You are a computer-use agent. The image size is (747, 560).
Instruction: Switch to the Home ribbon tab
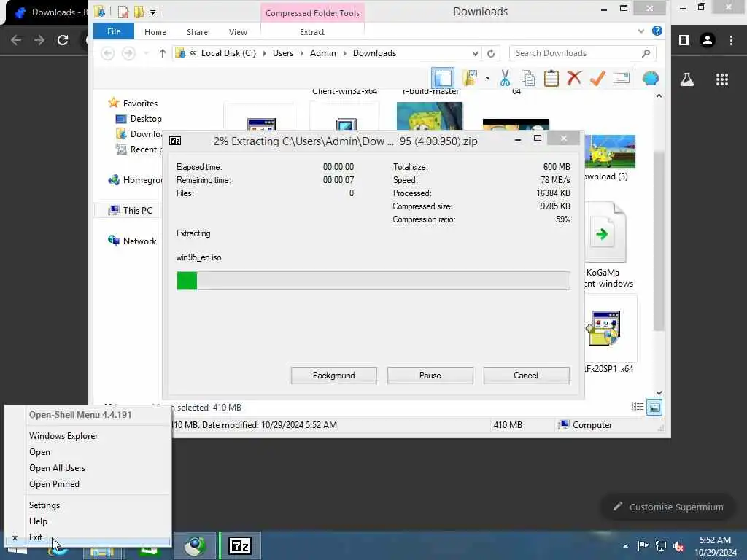click(x=155, y=32)
